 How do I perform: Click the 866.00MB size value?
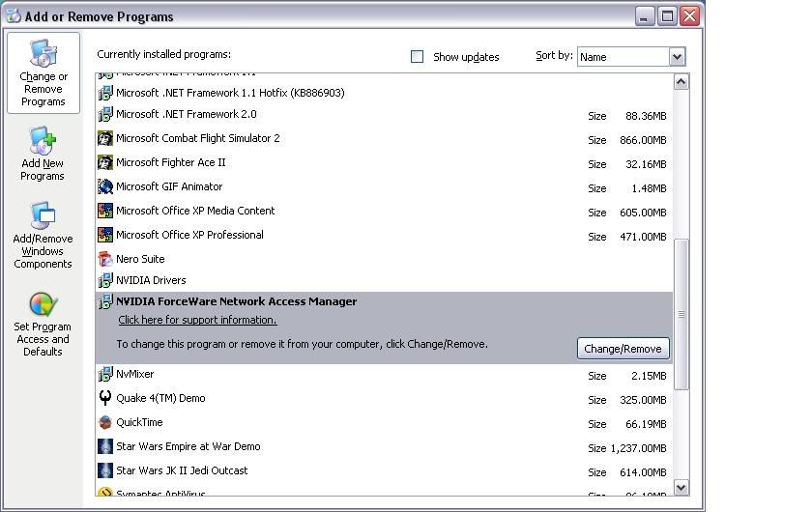(x=643, y=140)
